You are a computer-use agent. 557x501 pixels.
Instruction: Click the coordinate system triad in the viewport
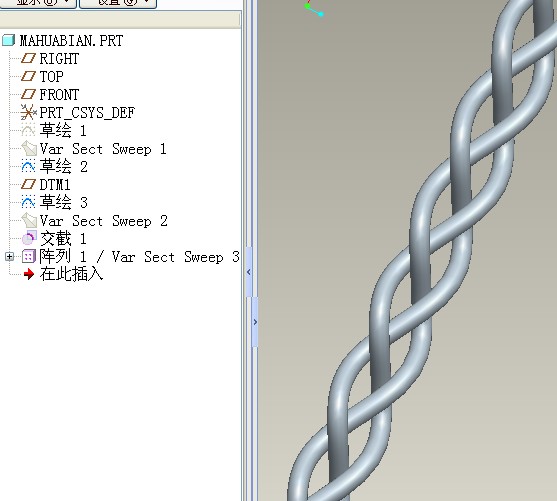pyautogui.click(x=314, y=9)
